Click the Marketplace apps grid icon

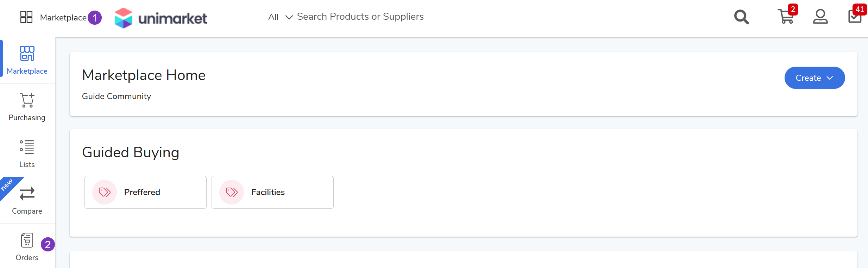pos(26,17)
